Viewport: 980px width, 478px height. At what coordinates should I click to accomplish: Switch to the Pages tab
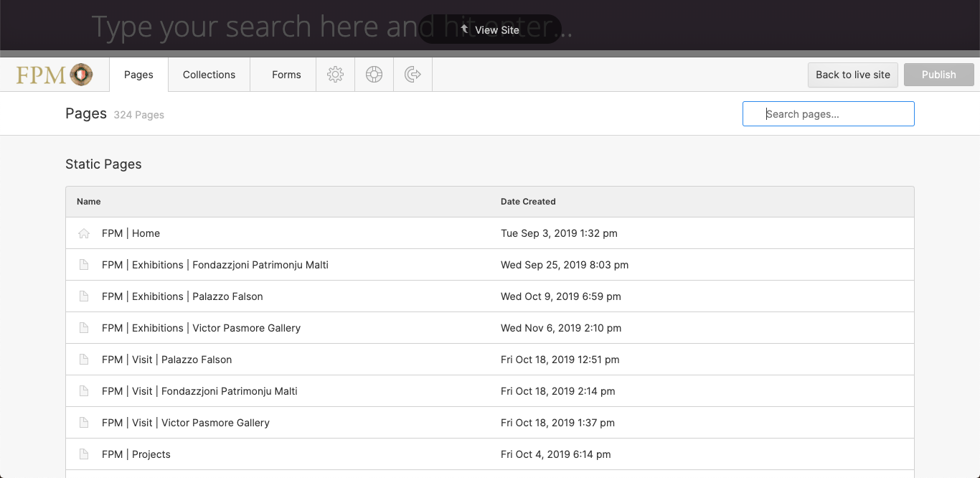pos(138,75)
